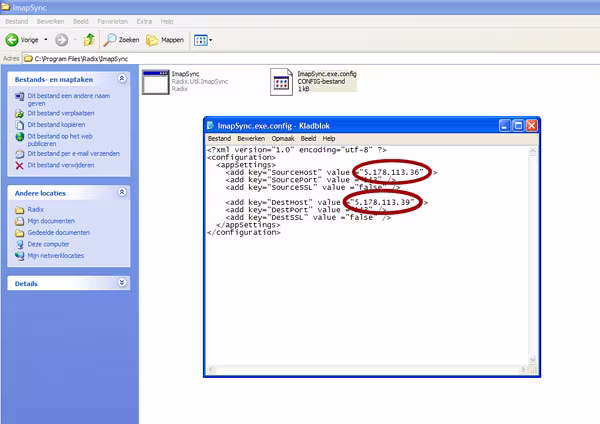Screen dimensions: 600x424
Task: Maximize the Kladblok window
Action: tap(518, 126)
